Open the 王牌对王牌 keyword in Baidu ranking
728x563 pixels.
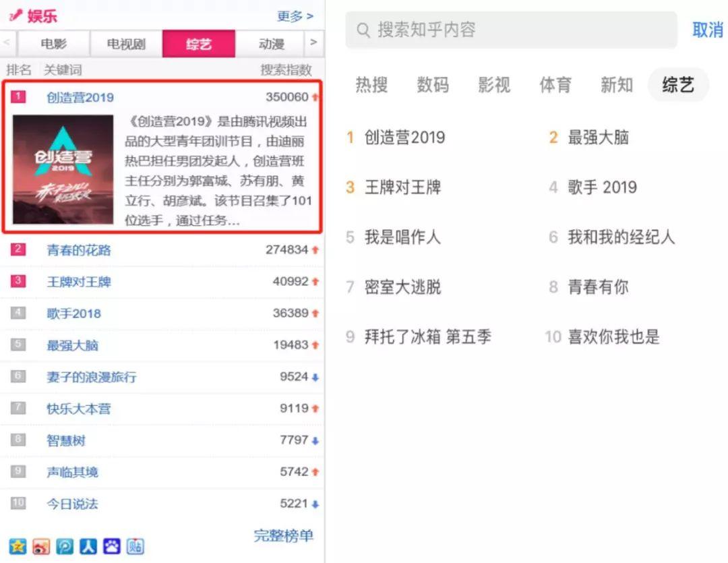(78, 282)
